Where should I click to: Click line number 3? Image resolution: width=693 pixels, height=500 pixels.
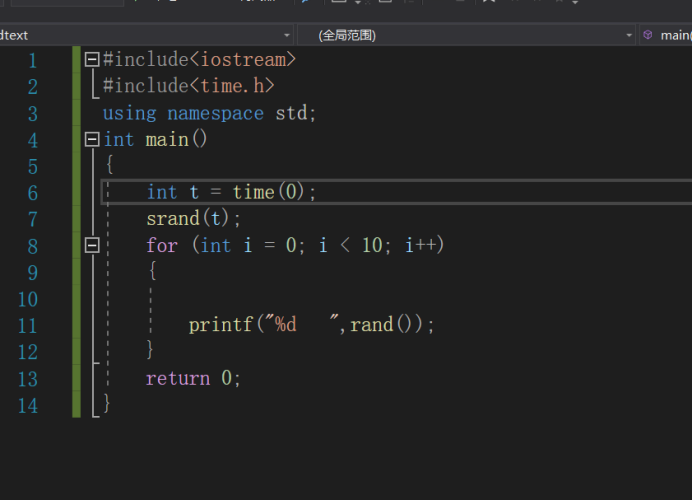click(33, 114)
